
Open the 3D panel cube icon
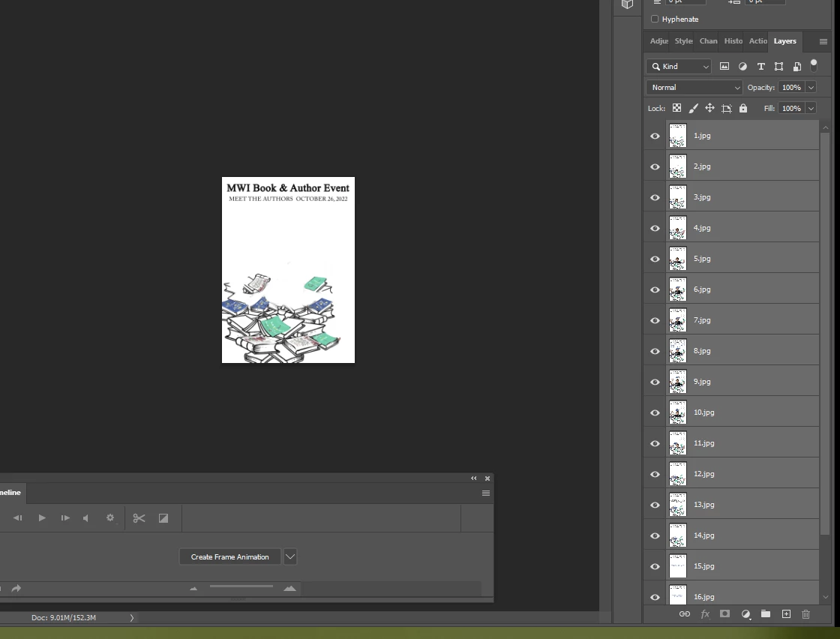click(x=627, y=4)
